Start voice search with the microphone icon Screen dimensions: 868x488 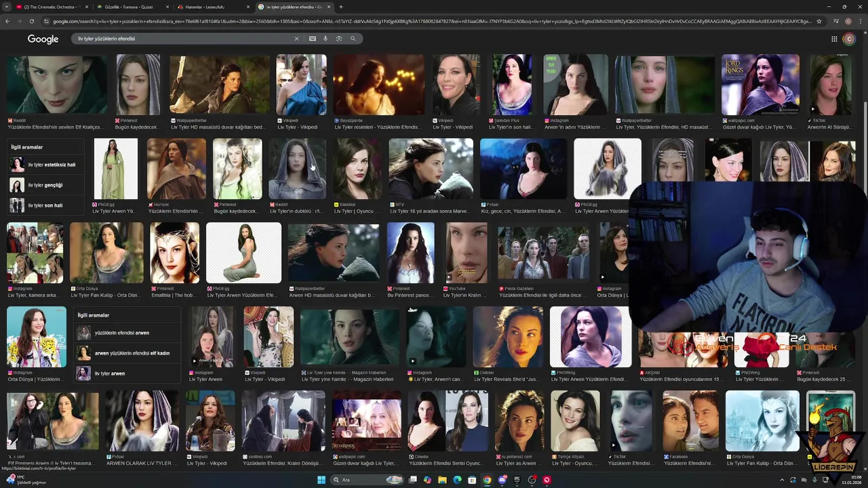coord(325,39)
